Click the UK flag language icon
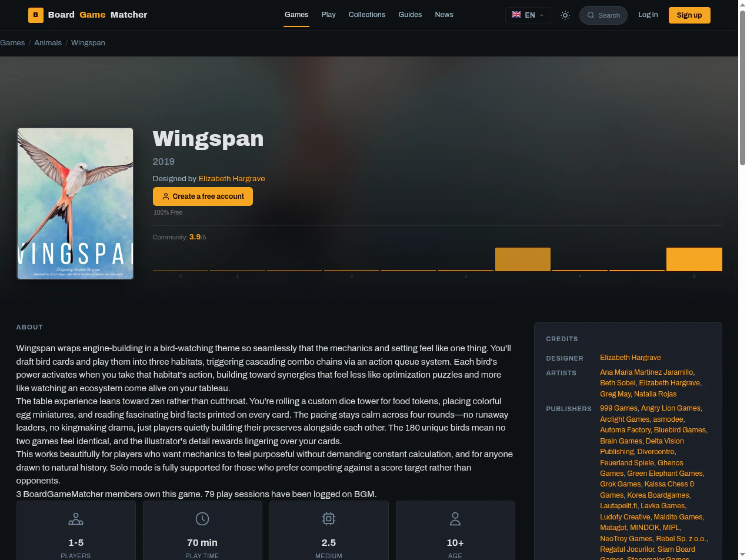The image size is (747, 560). click(x=516, y=15)
